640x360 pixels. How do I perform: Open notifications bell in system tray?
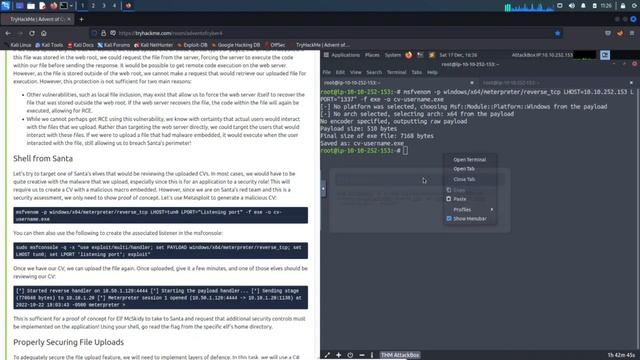583,6
